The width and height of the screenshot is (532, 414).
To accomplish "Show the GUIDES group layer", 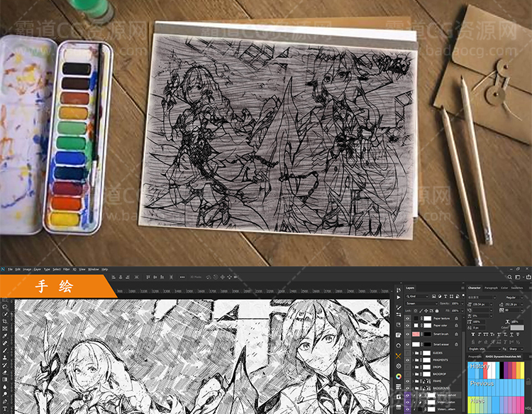I will point(407,353).
